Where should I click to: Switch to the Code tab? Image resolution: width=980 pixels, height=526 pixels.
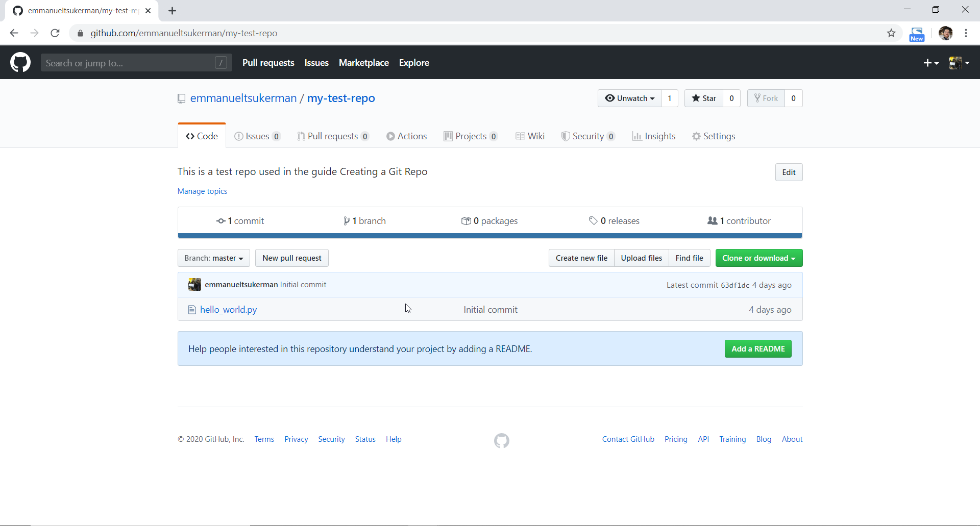click(202, 136)
